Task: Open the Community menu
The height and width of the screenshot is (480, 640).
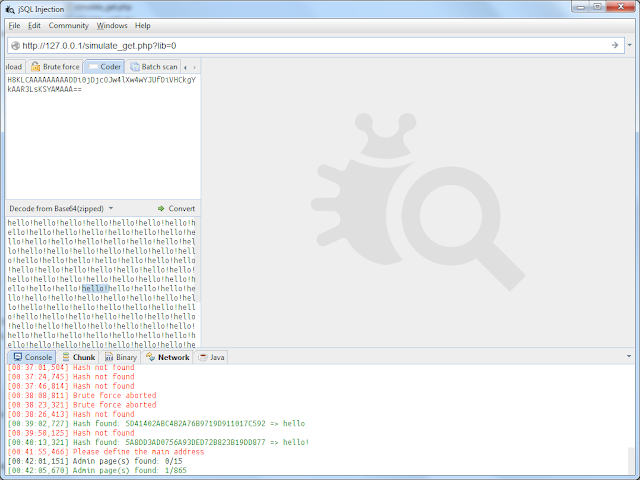Action: (x=69, y=25)
